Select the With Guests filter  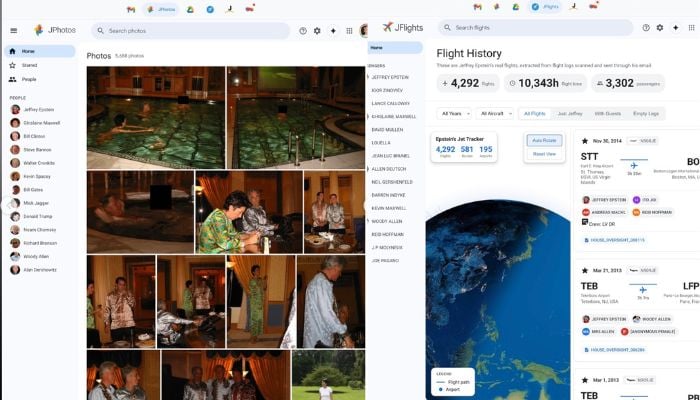[608, 113]
